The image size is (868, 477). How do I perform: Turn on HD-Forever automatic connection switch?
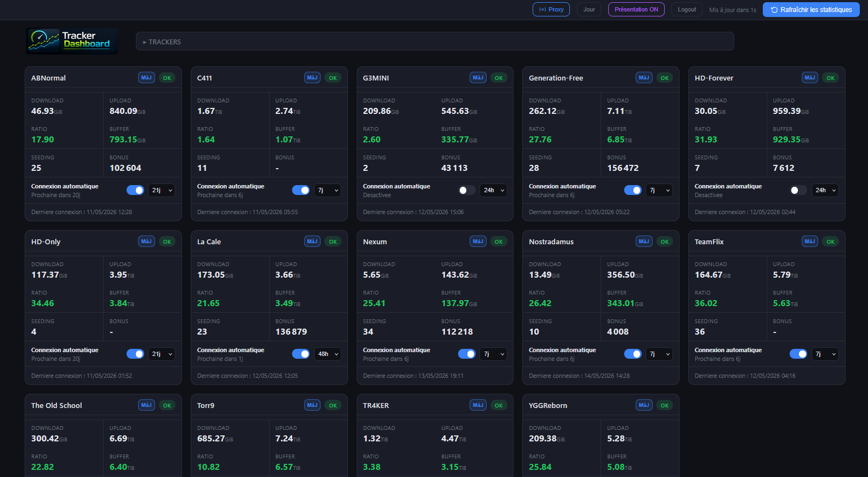click(798, 190)
